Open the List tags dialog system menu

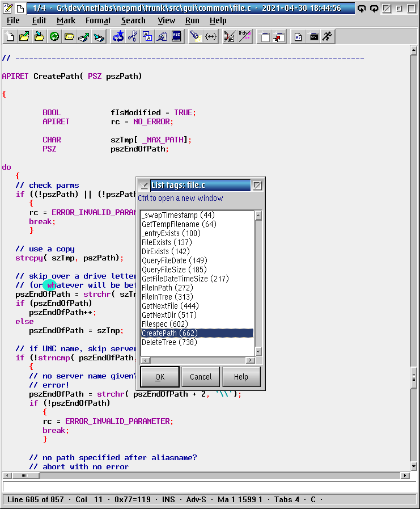tap(143, 186)
